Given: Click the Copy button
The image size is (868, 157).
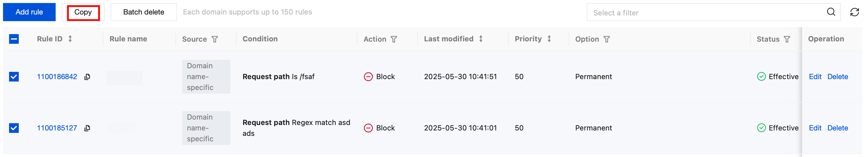Looking at the screenshot, I should 83,12.
